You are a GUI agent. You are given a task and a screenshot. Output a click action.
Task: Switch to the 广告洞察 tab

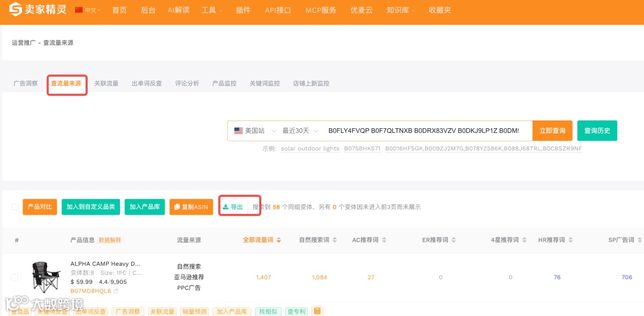tap(26, 83)
